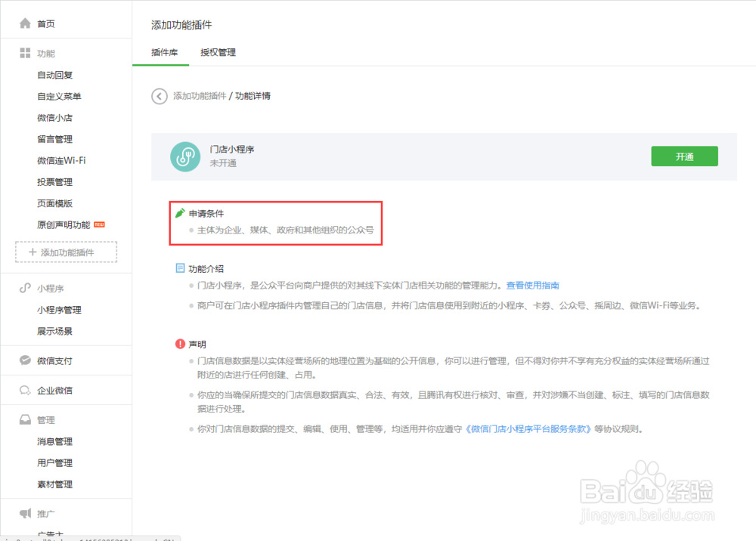Image resolution: width=756 pixels, height=541 pixels.
Task: Click the 功能详情 breadcrumb text
Action: [253, 96]
